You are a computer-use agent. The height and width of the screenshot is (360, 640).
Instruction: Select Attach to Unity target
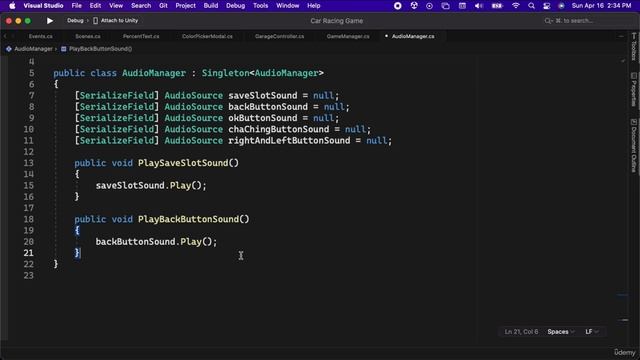(x=116, y=20)
